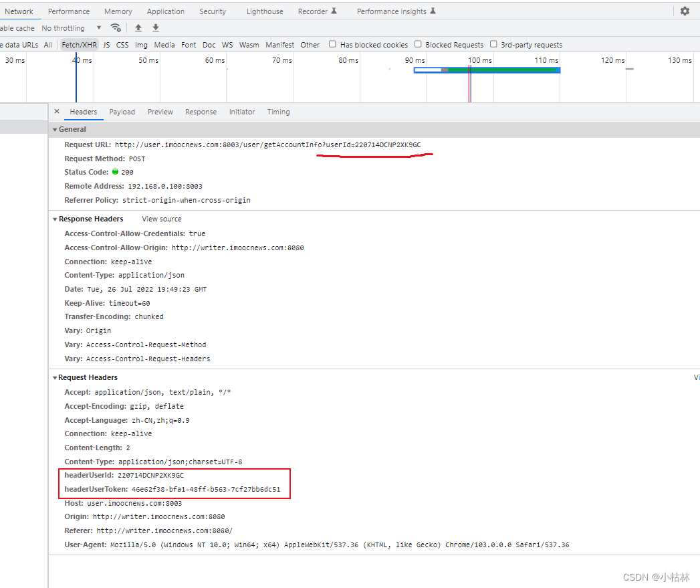Open DevTools settings gear
700x588 pixels.
click(685, 11)
